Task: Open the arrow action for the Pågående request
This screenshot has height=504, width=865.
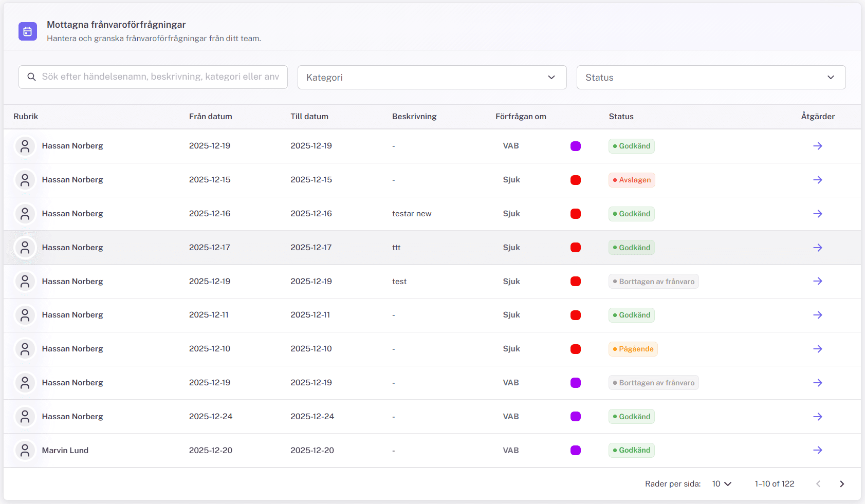Action: (x=817, y=349)
